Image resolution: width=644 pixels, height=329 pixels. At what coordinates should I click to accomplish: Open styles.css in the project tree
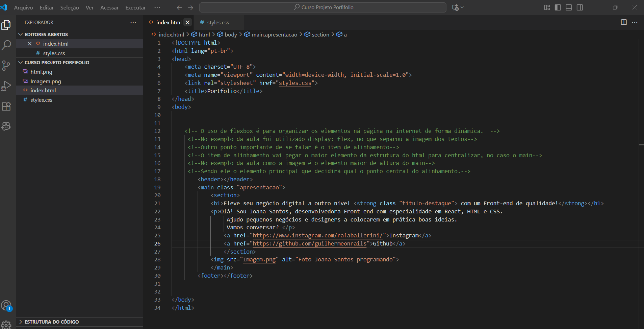80,100
